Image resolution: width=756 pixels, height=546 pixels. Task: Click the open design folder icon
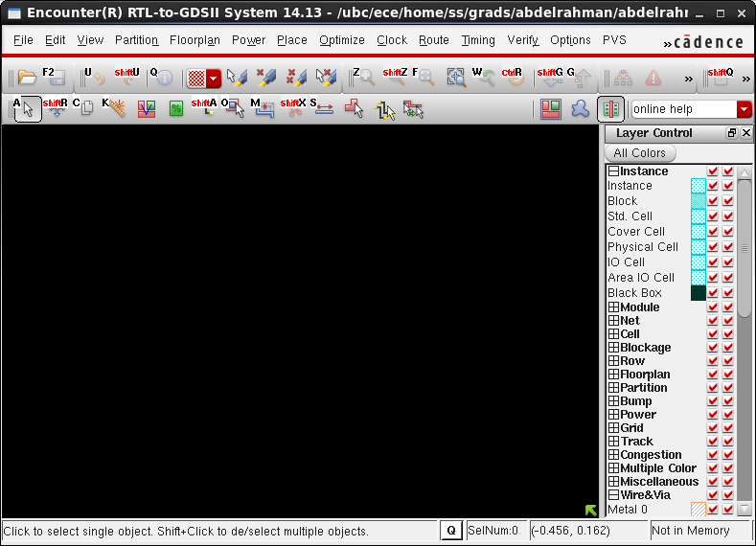pos(27,78)
